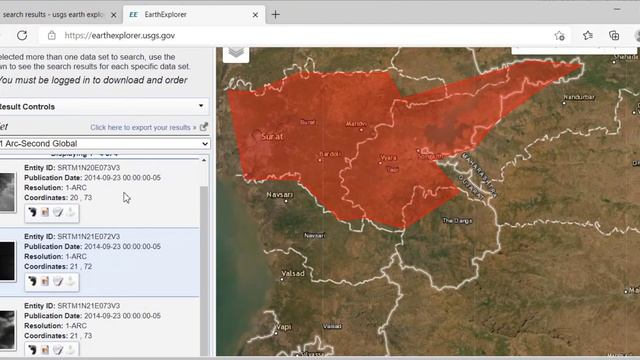View site info via address bar lock icon

(x=51, y=36)
